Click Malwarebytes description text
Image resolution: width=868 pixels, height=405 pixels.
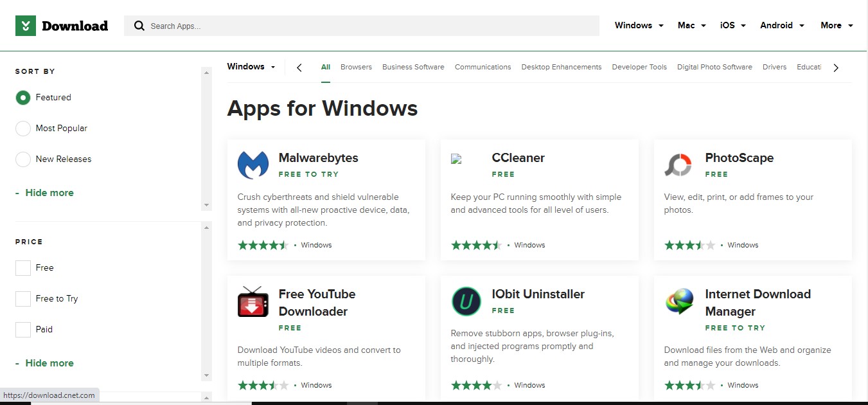coord(323,210)
